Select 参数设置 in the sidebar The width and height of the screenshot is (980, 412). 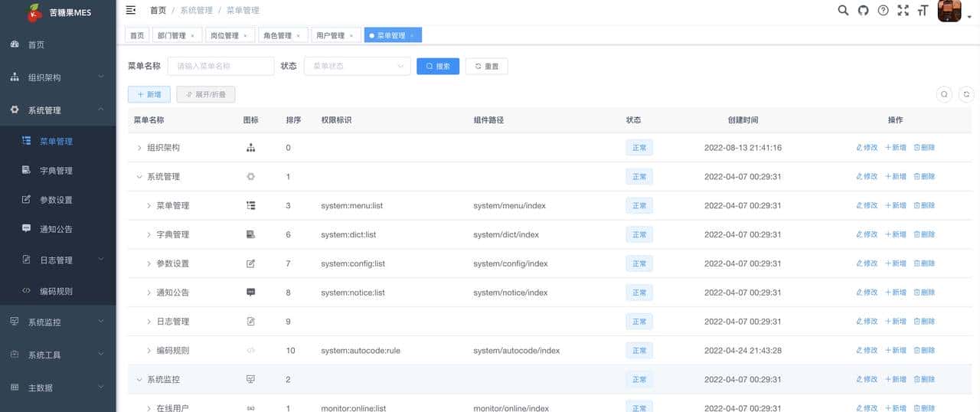[58, 200]
